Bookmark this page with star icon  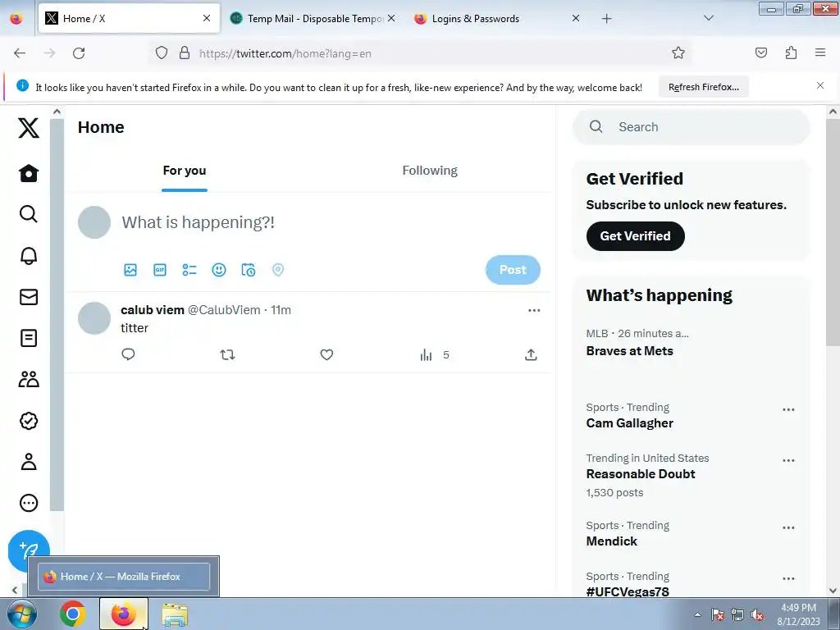(x=678, y=52)
